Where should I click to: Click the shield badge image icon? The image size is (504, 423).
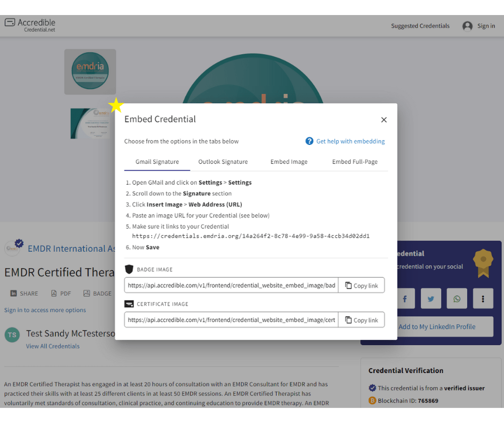(x=129, y=269)
